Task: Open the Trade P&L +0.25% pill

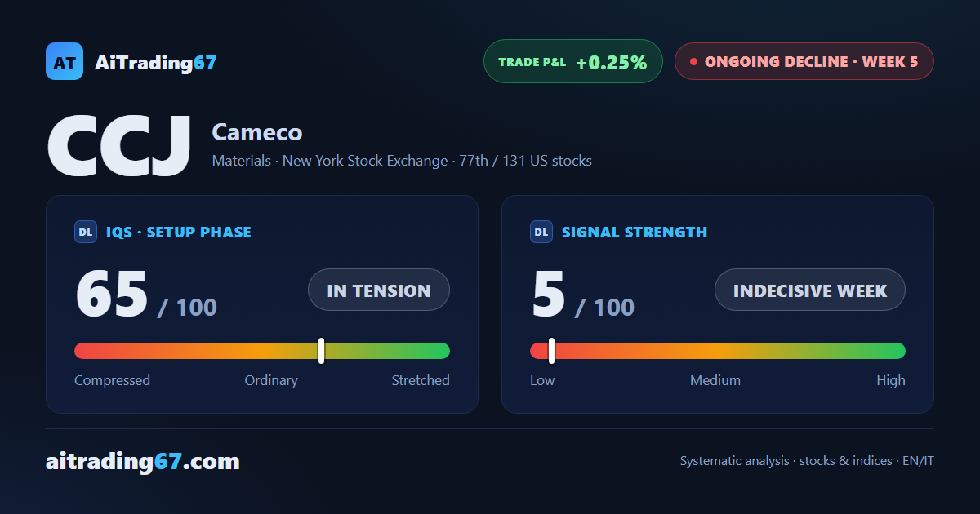Action: pos(572,61)
